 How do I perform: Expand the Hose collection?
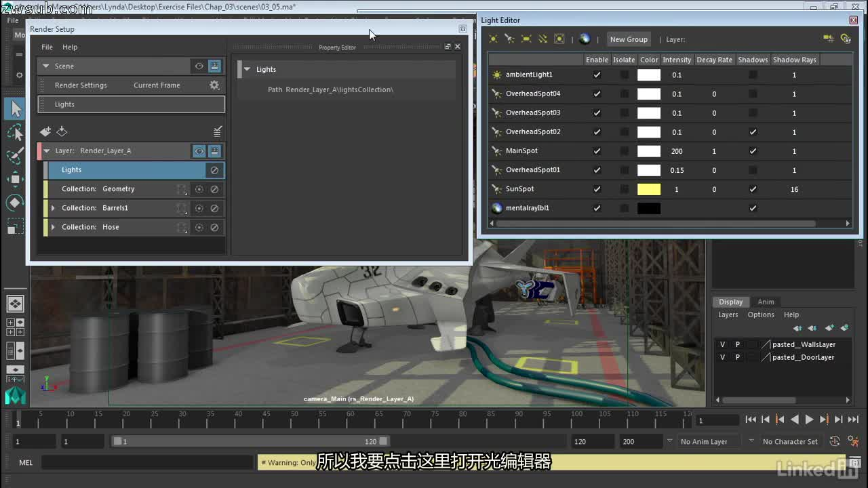pos(53,227)
